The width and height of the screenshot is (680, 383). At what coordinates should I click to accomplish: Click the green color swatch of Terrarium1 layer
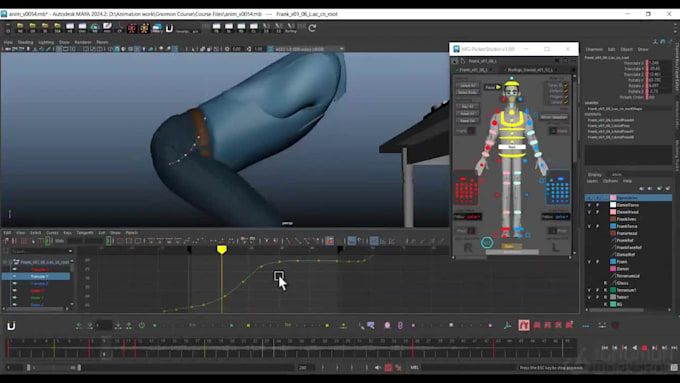(613, 290)
